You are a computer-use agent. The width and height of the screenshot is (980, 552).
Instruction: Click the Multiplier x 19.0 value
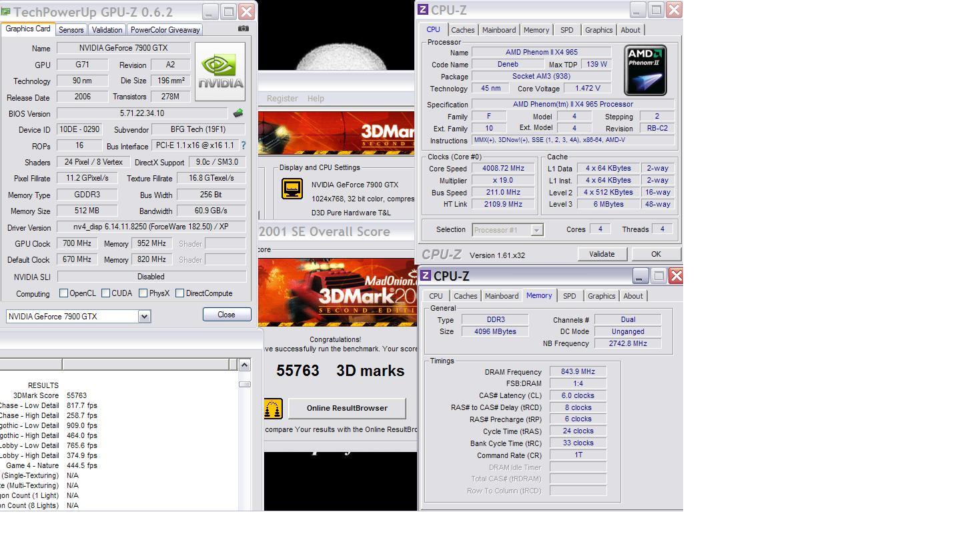click(503, 181)
